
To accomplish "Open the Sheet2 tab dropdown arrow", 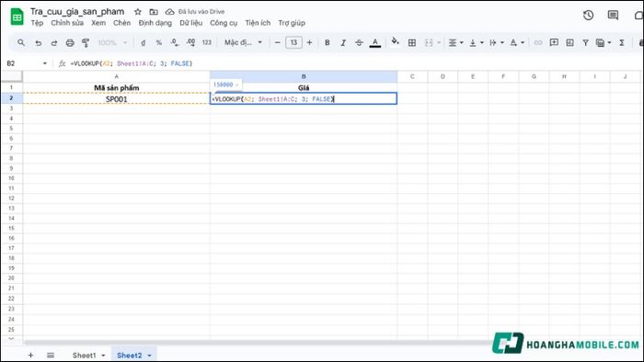I will tap(149, 356).
